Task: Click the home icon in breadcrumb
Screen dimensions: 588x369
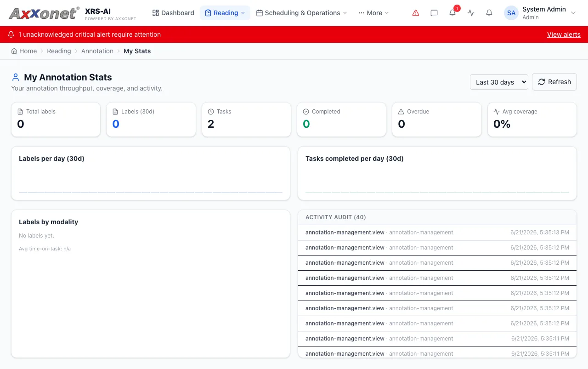Action: point(14,51)
